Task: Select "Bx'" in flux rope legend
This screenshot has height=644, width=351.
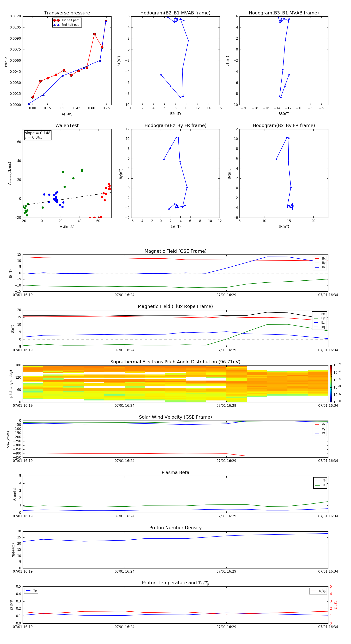Action: [320, 314]
